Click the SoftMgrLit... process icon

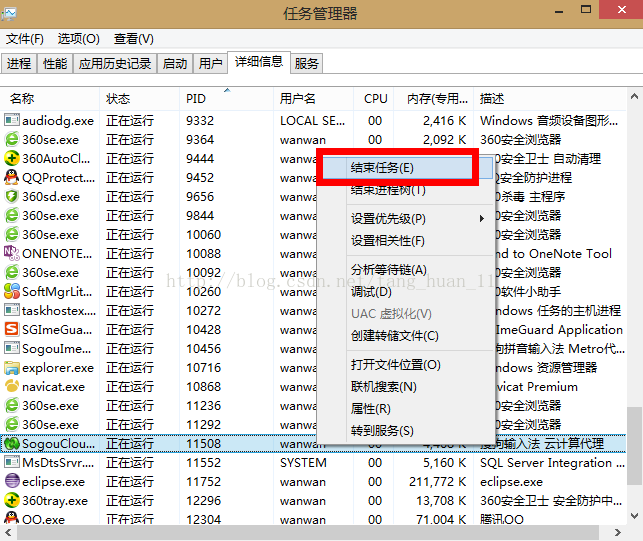click(11, 291)
